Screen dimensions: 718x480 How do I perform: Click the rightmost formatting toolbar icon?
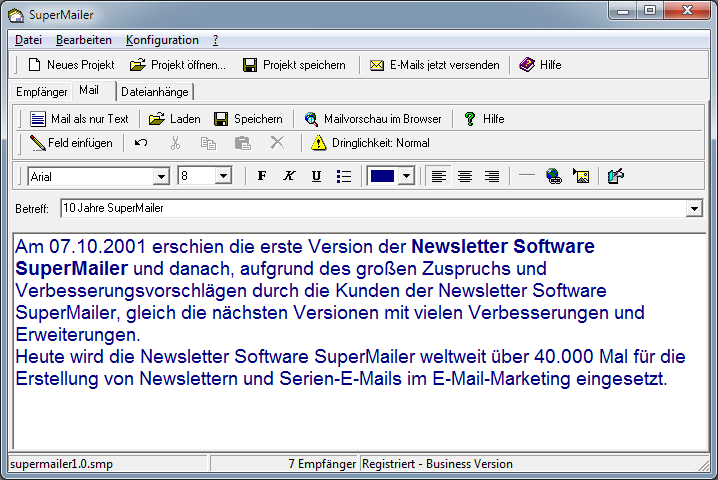pyautogui.click(x=615, y=176)
